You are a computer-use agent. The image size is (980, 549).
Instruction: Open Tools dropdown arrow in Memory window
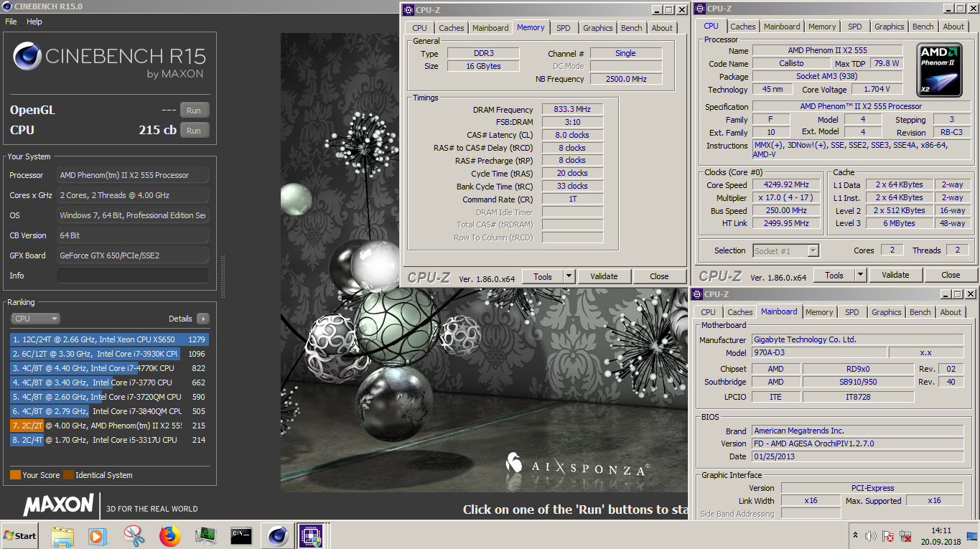coord(569,276)
